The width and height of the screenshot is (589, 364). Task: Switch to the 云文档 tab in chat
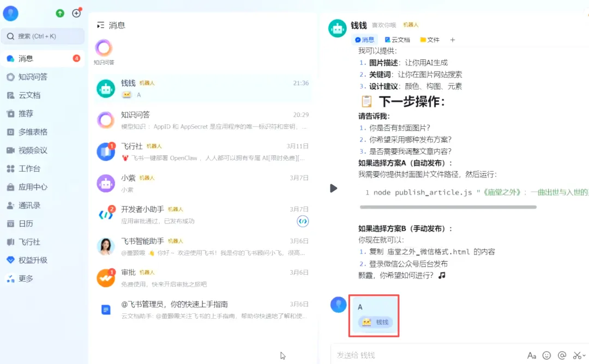[x=397, y=40]
